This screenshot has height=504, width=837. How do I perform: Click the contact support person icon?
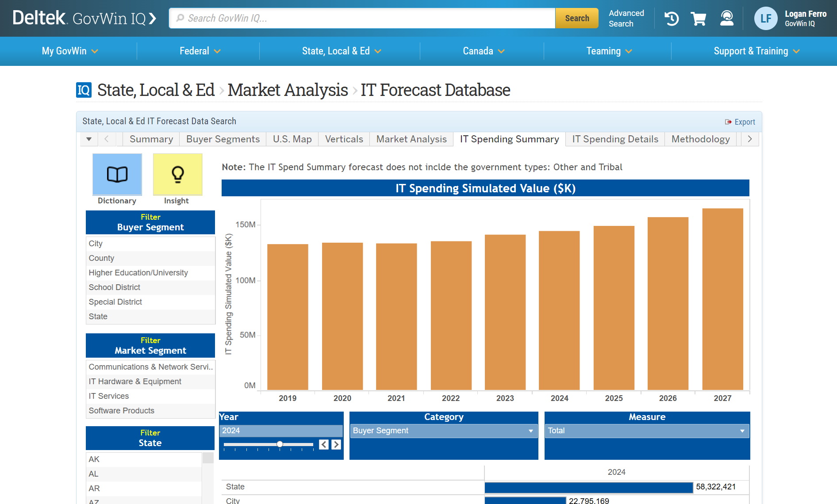point(726,18)
